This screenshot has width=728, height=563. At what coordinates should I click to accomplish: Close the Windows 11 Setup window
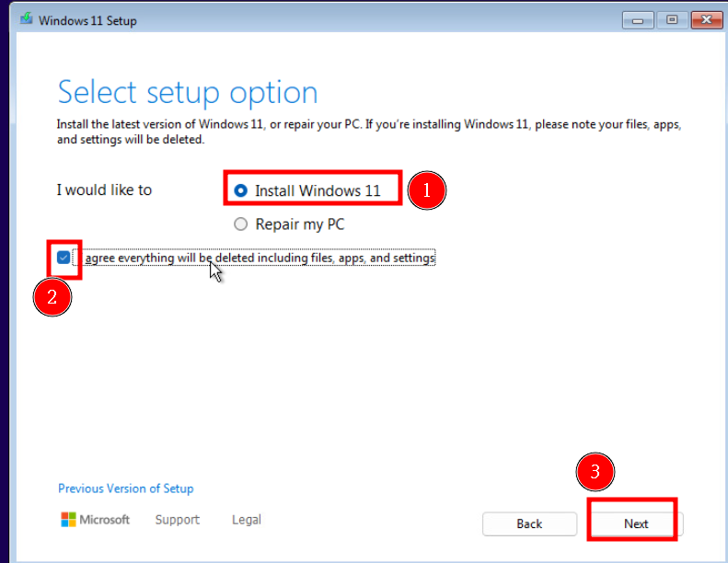point(706,20)
